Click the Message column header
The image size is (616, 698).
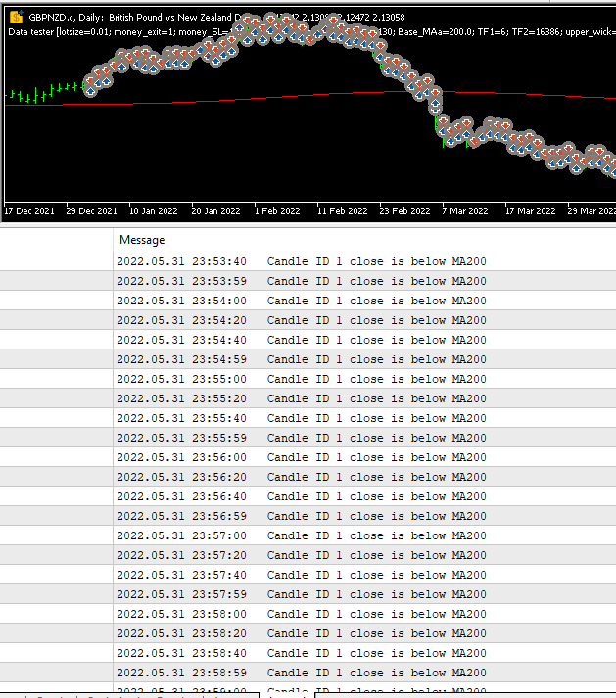pyautogui.click(x=142, y=240)
